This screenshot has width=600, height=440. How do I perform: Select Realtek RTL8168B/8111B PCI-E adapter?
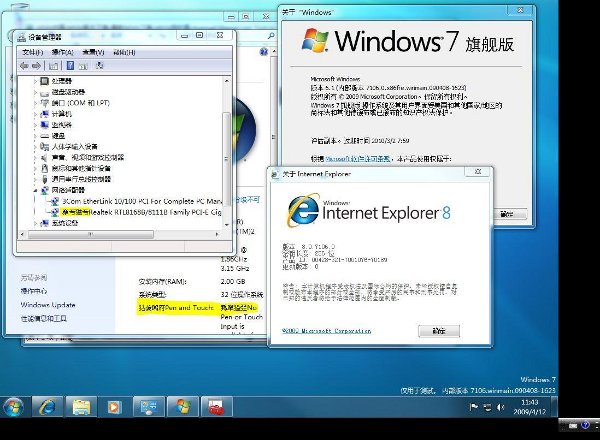(136, 212)
